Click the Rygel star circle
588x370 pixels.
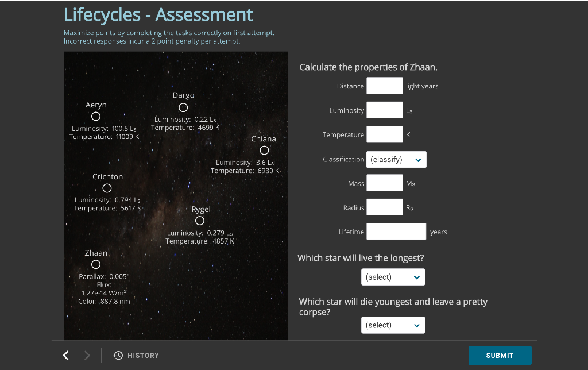click(x=200, y=221)
